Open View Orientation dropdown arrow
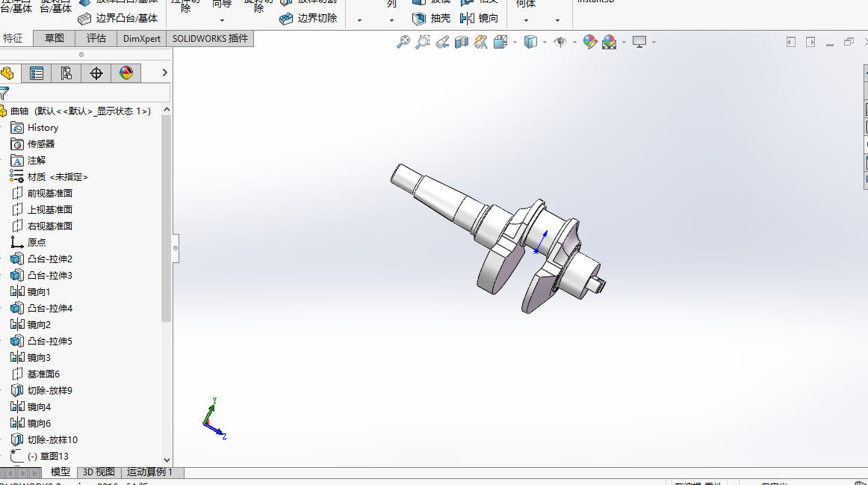The width and height of the screenshot is (868, 485). tap(515, 42)
